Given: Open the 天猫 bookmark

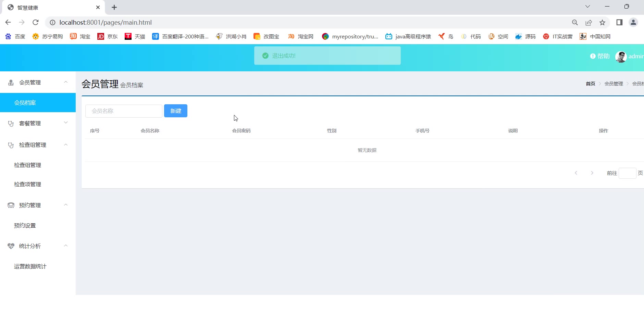Looking at the screenshot, I should point(135,36).
